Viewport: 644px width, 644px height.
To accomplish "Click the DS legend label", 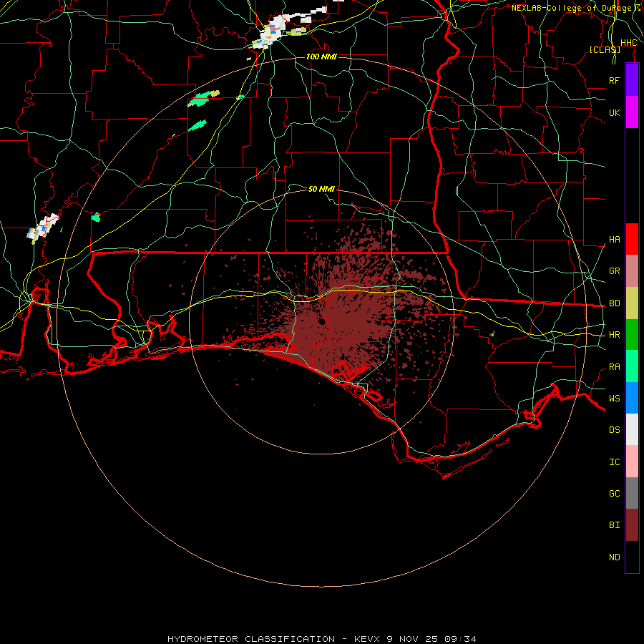I will 614,430.
